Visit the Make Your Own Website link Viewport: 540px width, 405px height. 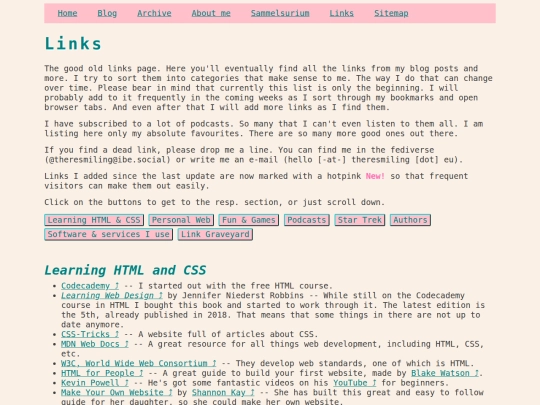pyautogui.click(x=117, y=392)
